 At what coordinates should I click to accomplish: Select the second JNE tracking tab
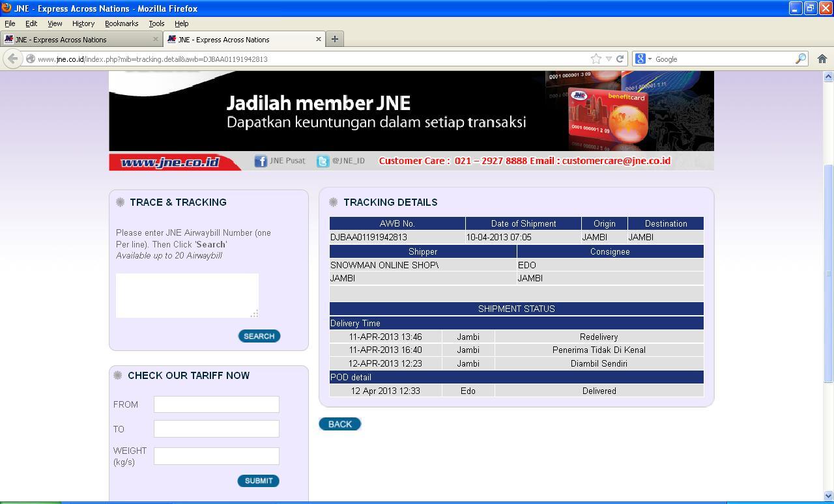[x=244, y=39]
